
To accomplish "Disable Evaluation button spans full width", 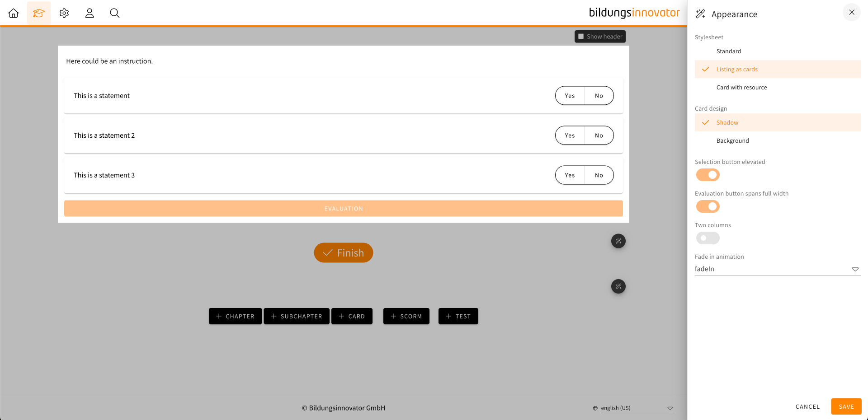I will click(x=708, y=206).
